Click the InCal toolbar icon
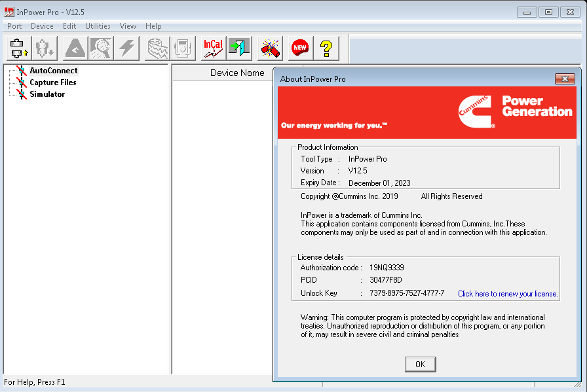The height and width of the screenshot is (392, 587). point(213,48)
